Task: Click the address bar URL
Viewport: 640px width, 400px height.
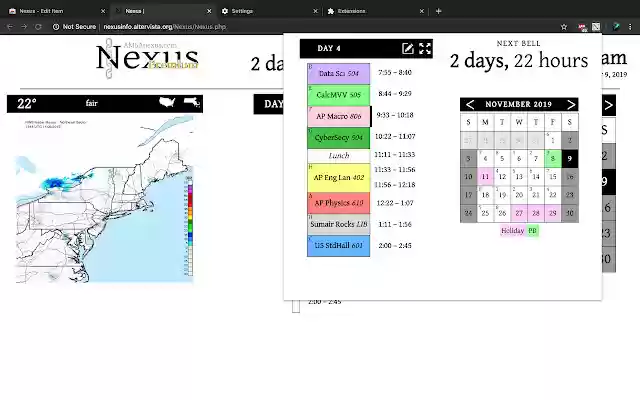Action: coord(164,27)
